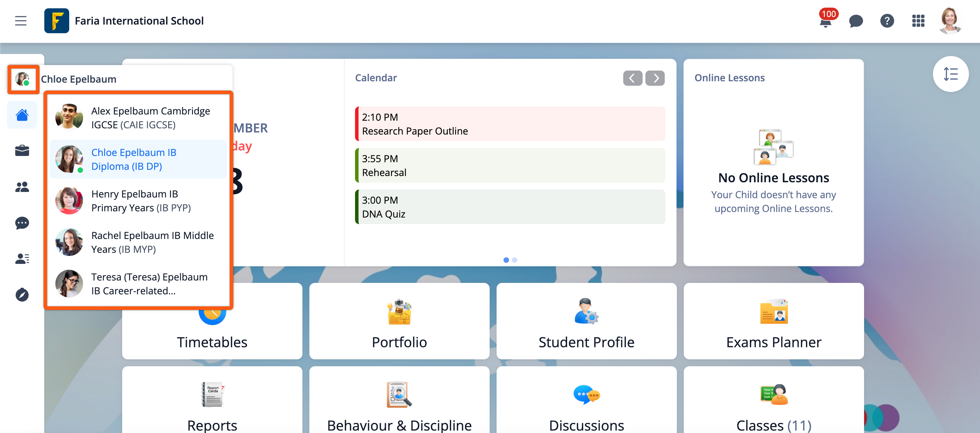The width and height of the screenshot is (980, 433).
Task: Click the sidebar chat bubble icon
Action: point(22,223)
